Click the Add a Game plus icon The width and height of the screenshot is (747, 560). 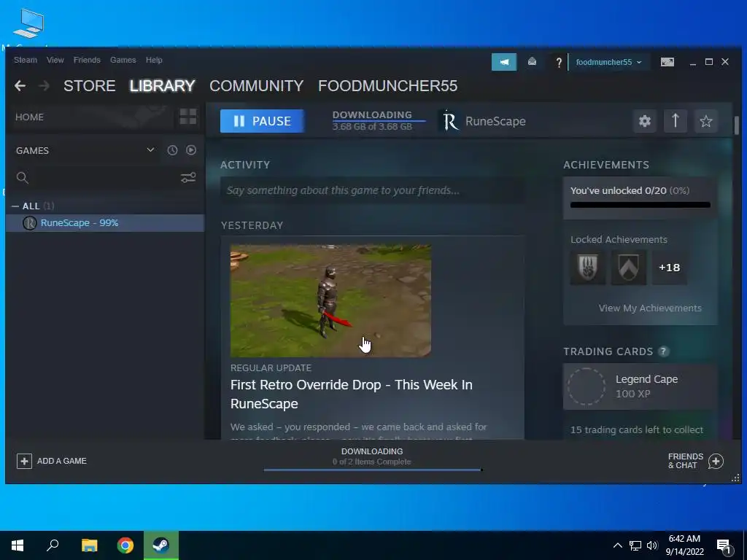(24, 461)
